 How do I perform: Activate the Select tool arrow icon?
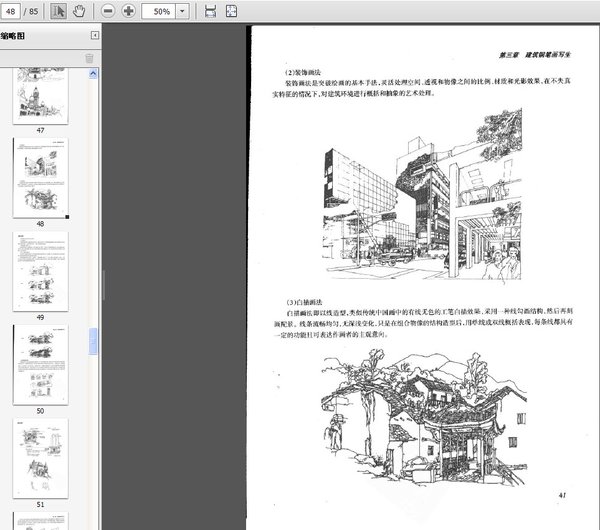59,11
